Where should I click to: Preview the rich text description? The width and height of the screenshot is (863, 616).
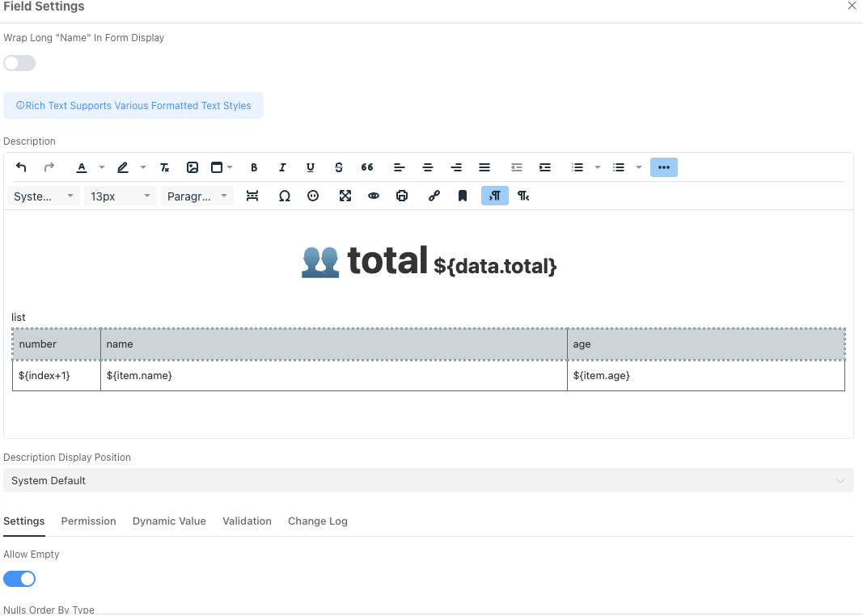(374, 196)
